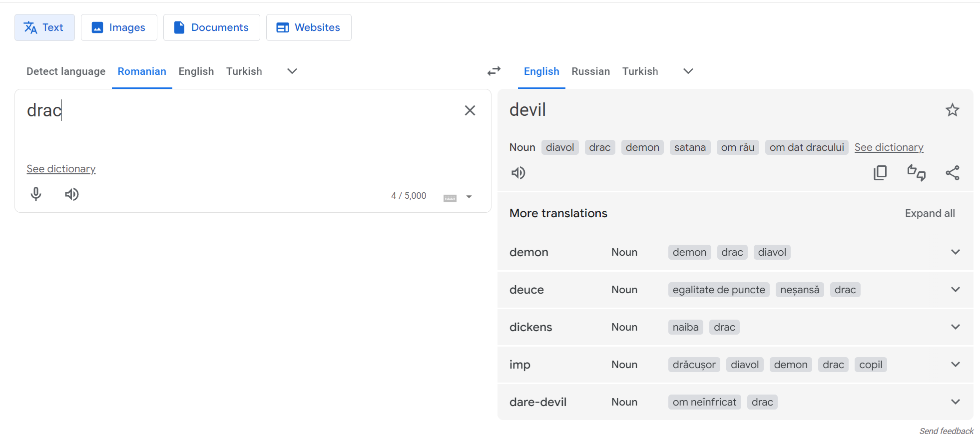Screen dimensions: 980x443
Task: Swap source and target languages
Action: point(494,71)
